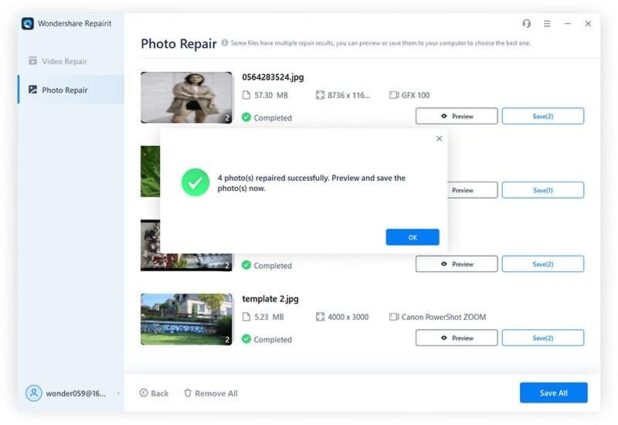Save results for template 2.jpg
The height and width of the screenshot is (425, 618).
[543, 338]
